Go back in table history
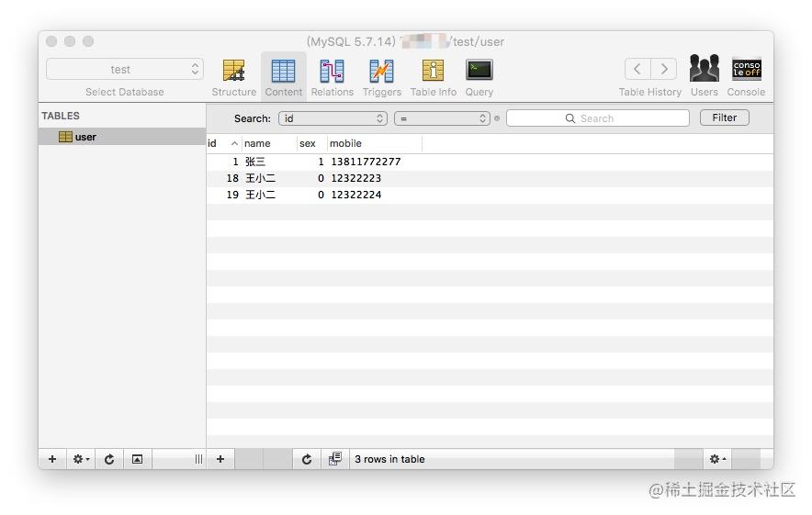The width and height of the screenshot is (812, 515). pyautogui.click(x=637, y=69)
